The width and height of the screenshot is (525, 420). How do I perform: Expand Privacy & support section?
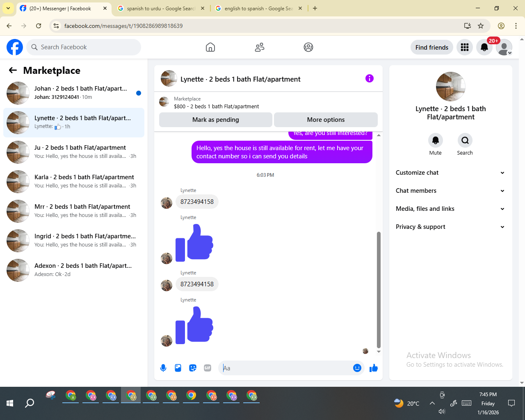(450, 227)
